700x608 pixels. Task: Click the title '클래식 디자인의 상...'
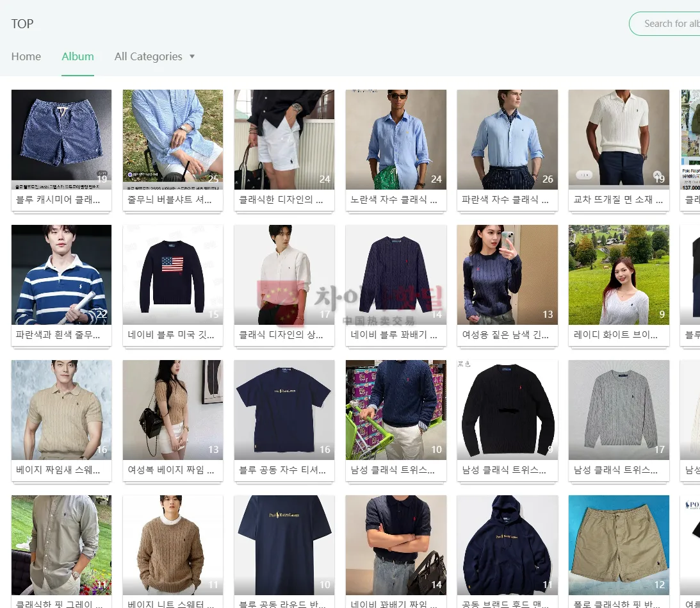[x=281, y=334]
